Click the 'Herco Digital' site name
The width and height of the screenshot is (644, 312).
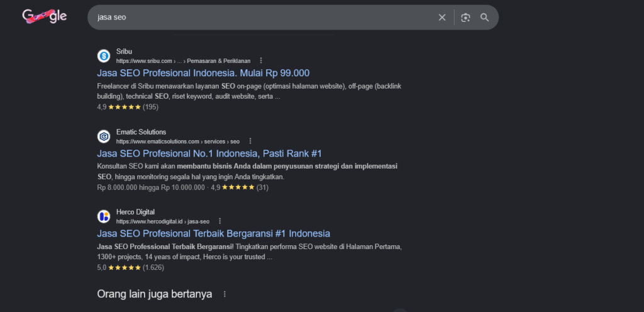point(136,212)
